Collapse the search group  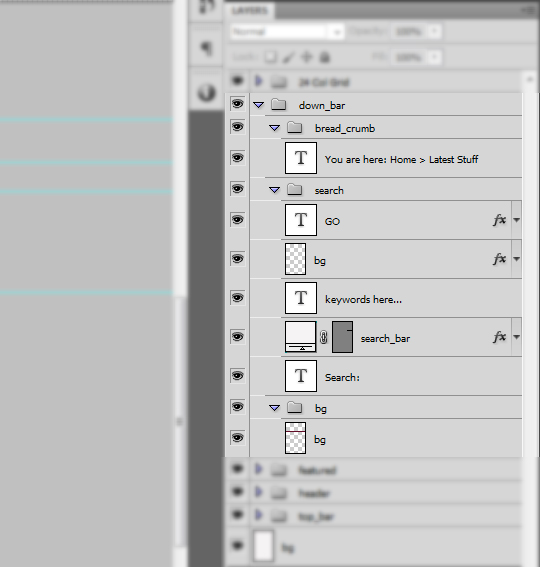point(275,190)
